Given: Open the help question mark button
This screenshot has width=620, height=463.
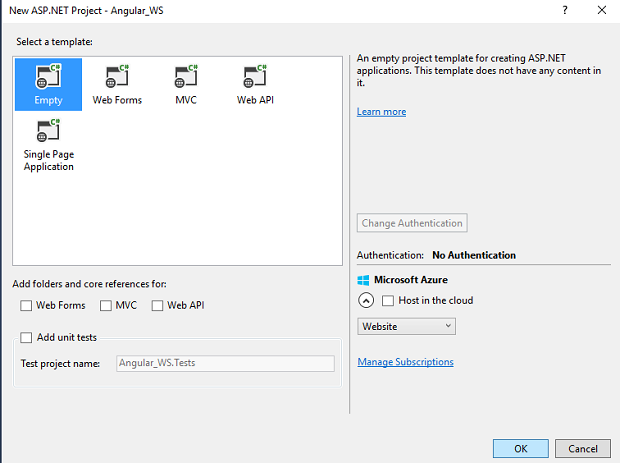Looking at the screenshot, I should click(x=565, y=10).
